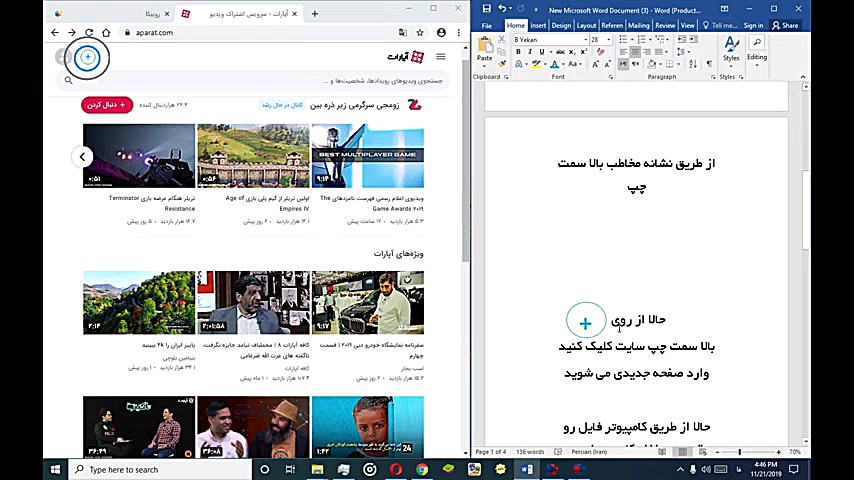This screenshot has width=854, height=480.
Task: Click the Shrink Font icon
Action: pyautogui.click(x=607, y=64)
